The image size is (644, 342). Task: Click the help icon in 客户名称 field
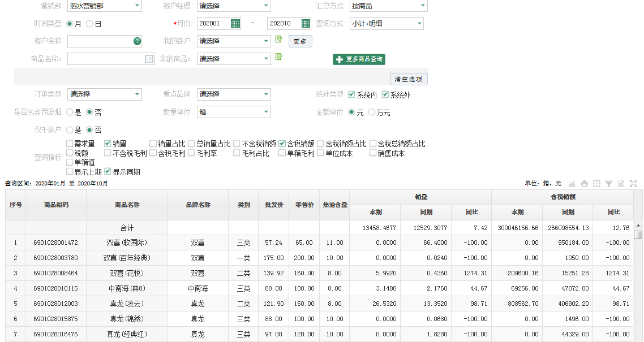[x=137, y=41]
